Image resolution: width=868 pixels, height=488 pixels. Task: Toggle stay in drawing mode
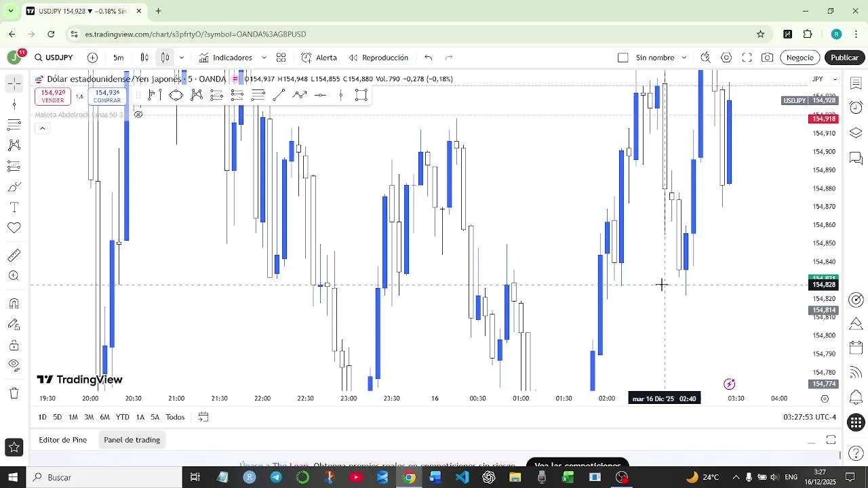click(x=14, y=325)
